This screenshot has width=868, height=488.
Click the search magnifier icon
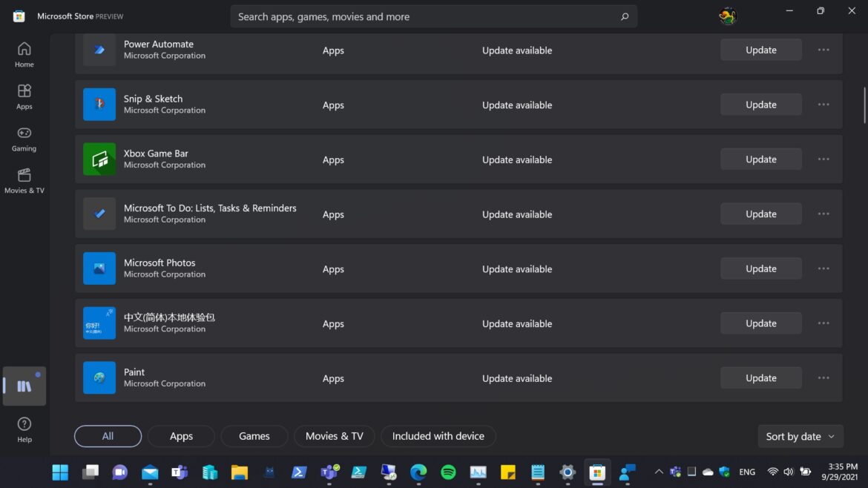625,16
